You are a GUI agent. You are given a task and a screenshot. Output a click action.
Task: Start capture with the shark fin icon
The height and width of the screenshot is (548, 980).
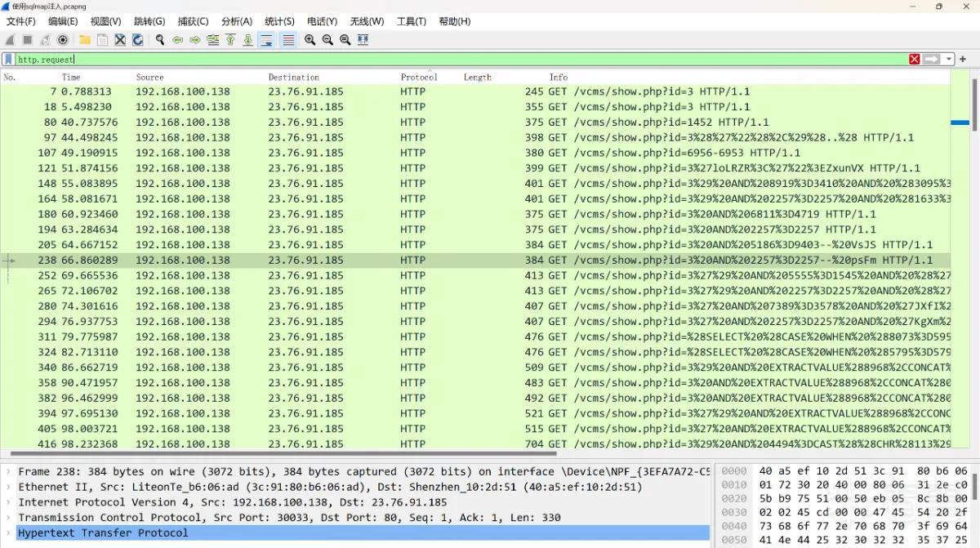(x=10, y=39)
